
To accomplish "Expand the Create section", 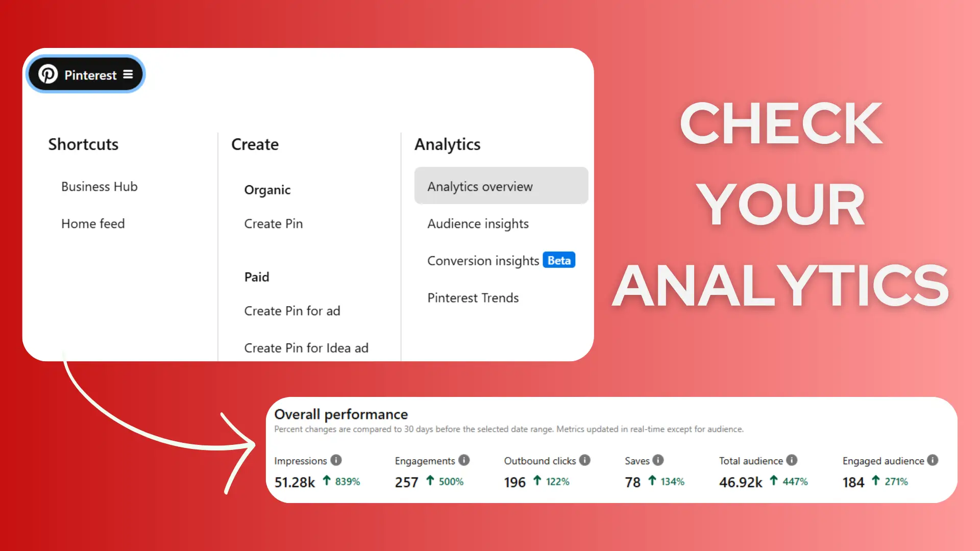I will click(x=254, y=144).
